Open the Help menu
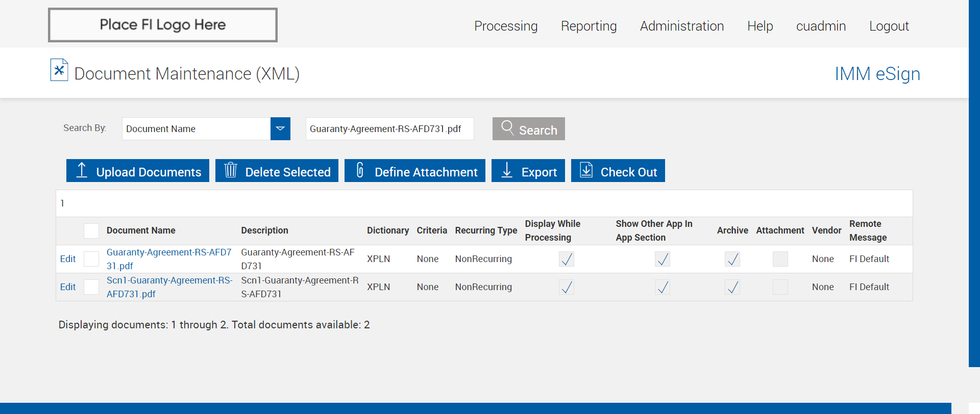This screenshot has width=980, height=414. point(760,26)
